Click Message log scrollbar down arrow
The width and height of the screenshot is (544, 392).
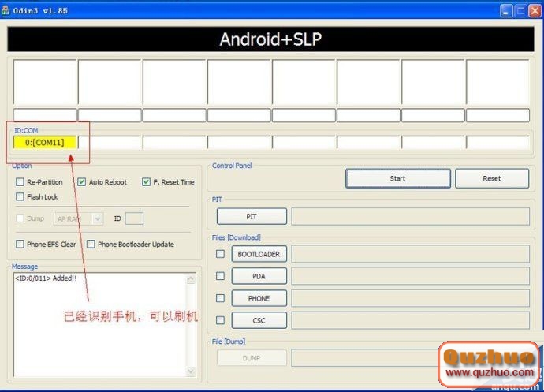tap(191, 371)
